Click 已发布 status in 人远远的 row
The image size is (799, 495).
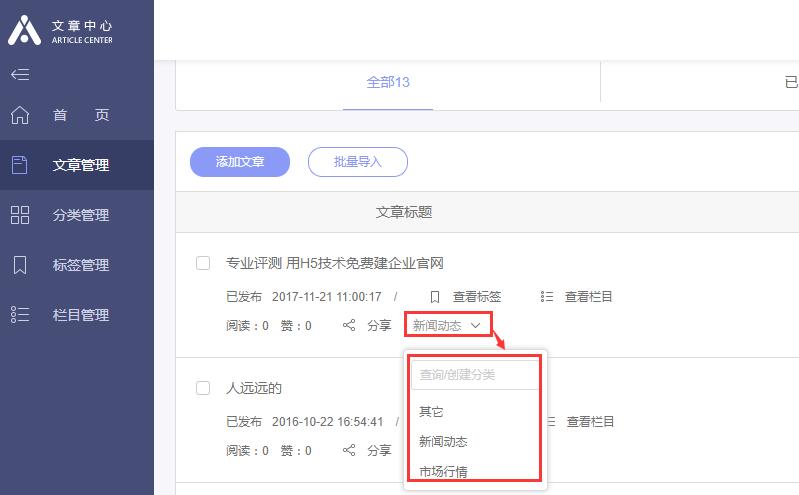244,422
